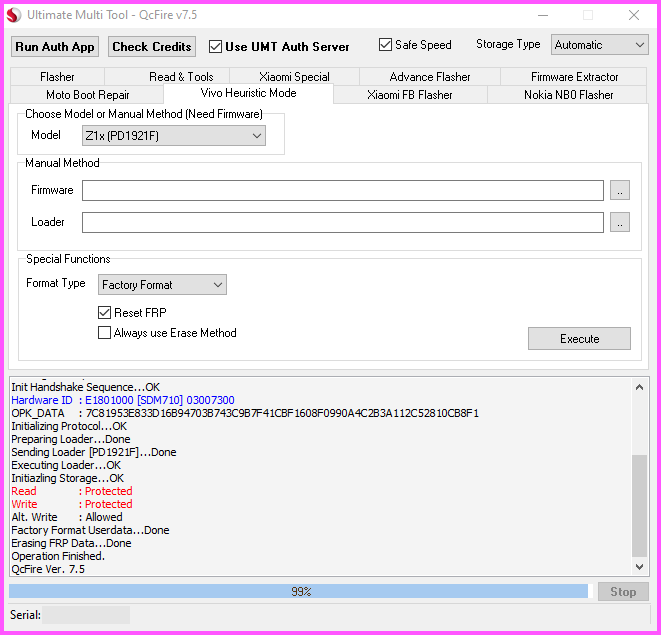This screenshot has height=635, width=661.
Task: Click 'Initializing Protocol...OK' log line
Action: pyautogui.click(x=69, y=426)
